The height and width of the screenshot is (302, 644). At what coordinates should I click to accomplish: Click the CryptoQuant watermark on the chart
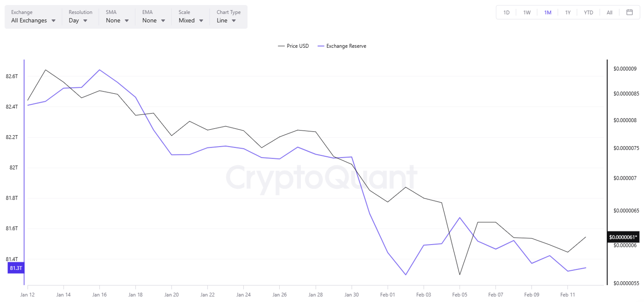pos(321,175)
